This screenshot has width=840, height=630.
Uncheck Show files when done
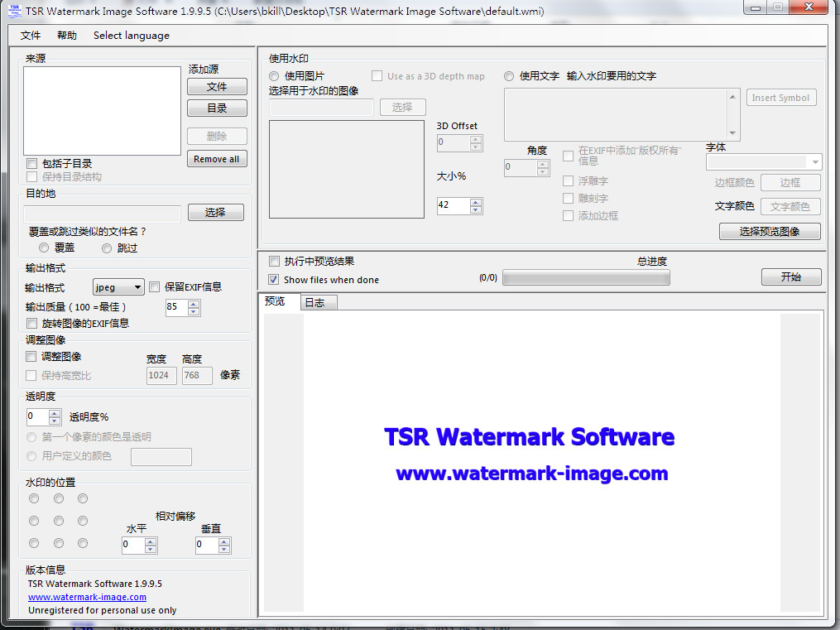pos(274,280)
